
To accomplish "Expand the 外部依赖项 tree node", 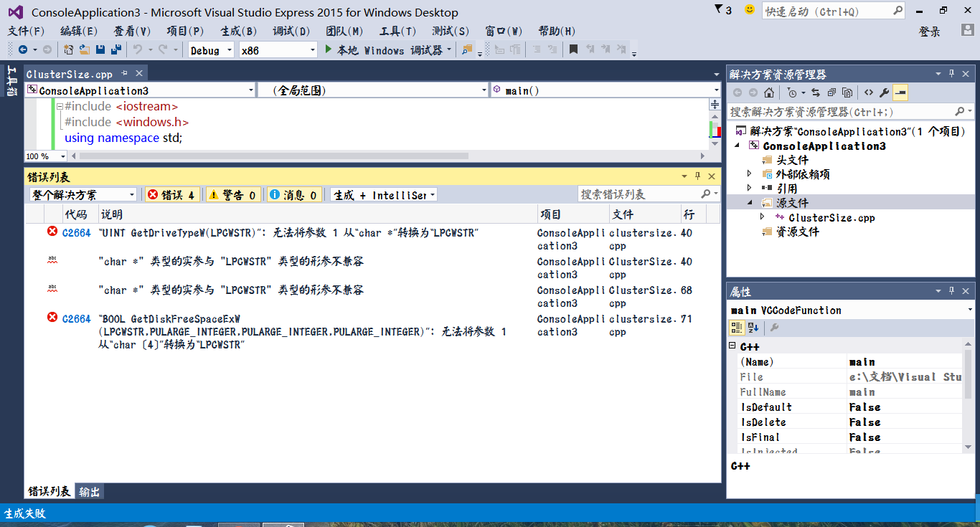I will click(x=750, y=174).
